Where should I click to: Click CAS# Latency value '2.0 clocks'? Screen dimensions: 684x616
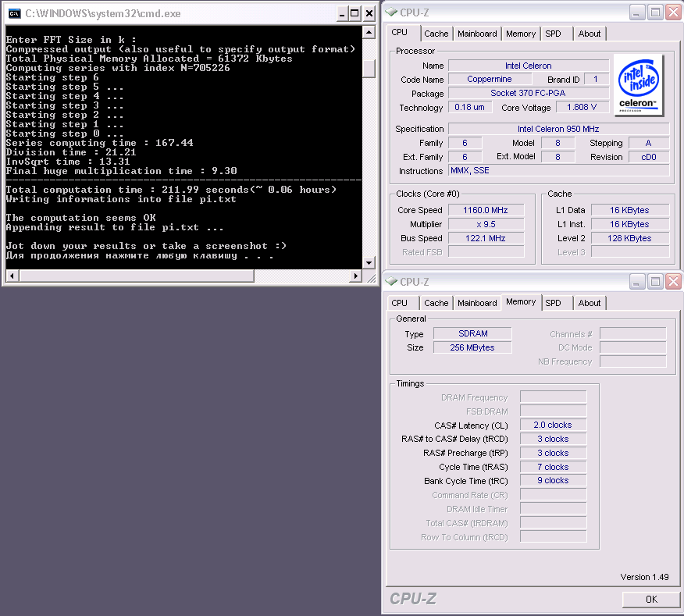tap(553, 425)
